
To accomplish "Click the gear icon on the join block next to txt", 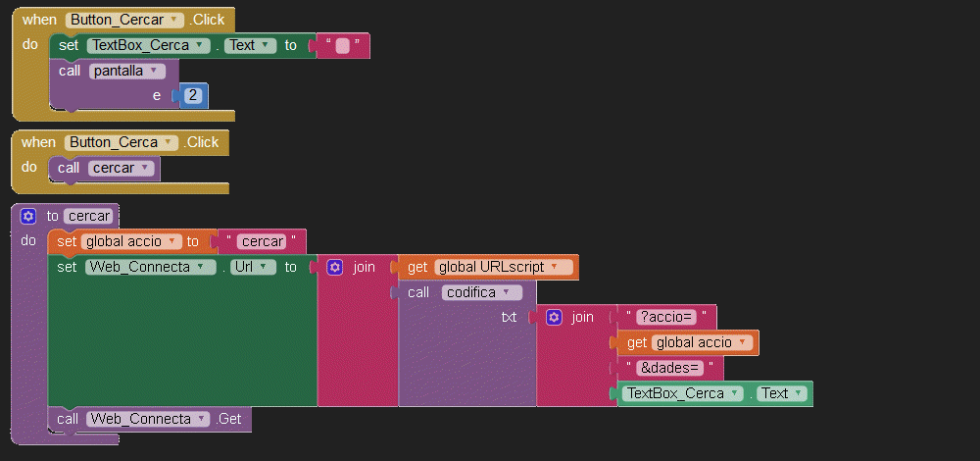I will (x=554, y=317).
